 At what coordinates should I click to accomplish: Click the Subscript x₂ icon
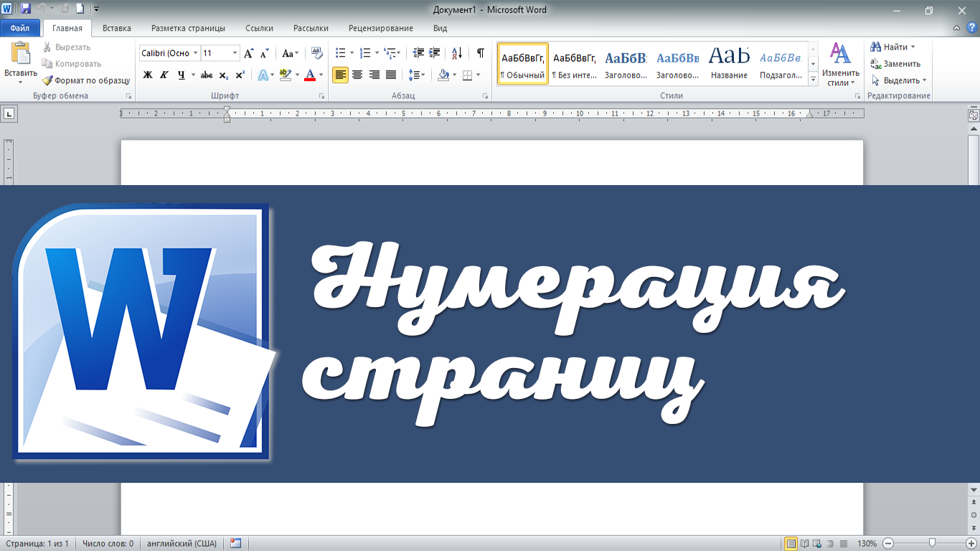pyautogui.click(x=224, y=75)
